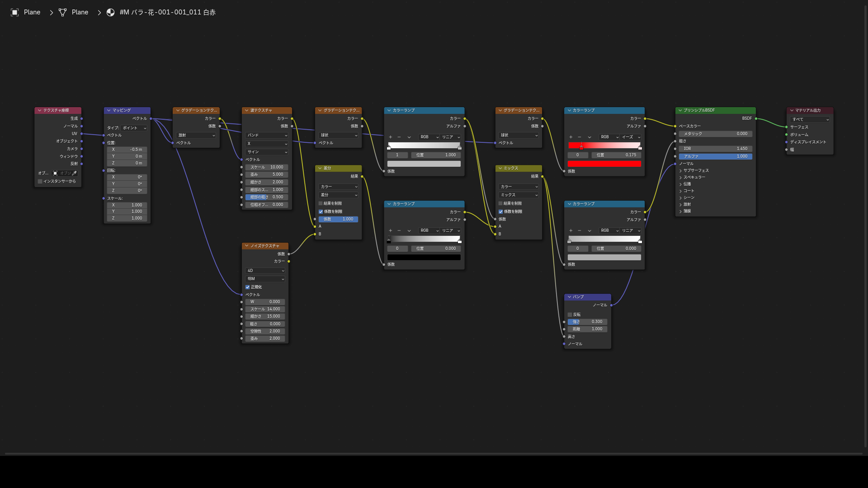Select the material name breadcrumb item
868x488 pixels.
tap(168, 12)
